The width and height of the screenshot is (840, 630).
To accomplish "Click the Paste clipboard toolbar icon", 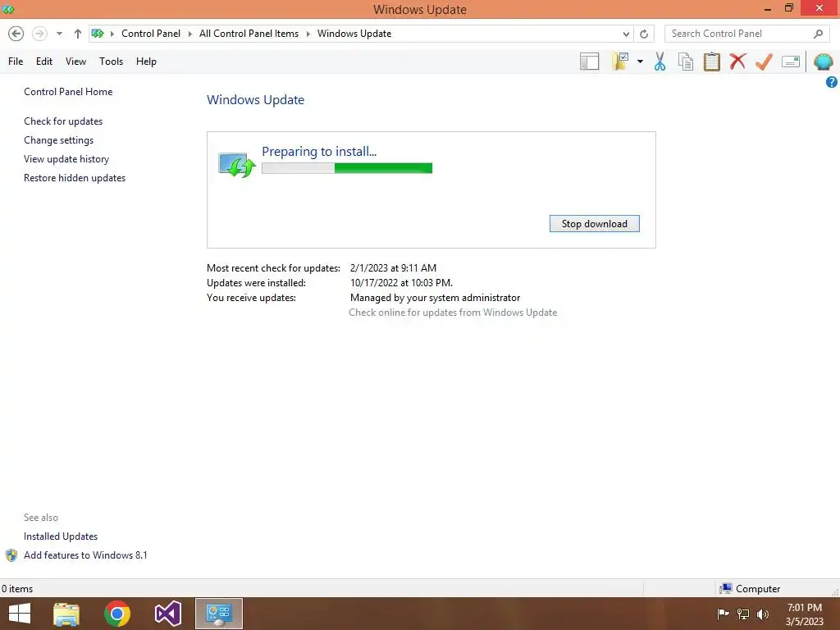I will (x=711, y=62).
